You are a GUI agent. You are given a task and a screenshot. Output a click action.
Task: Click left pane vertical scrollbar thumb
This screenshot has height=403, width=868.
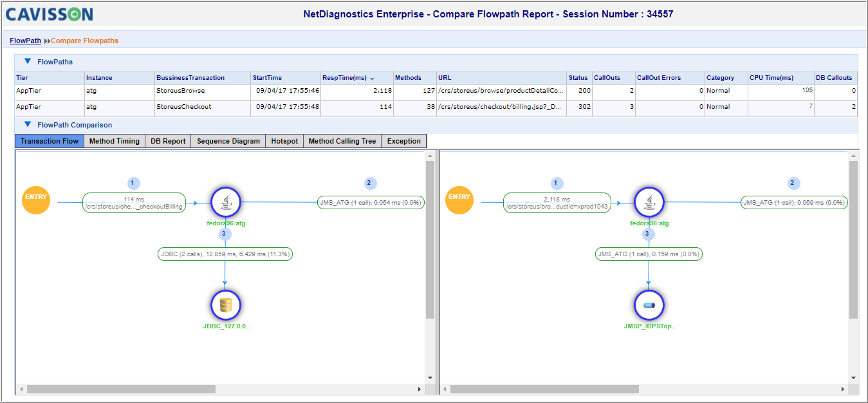pos(430,239)
